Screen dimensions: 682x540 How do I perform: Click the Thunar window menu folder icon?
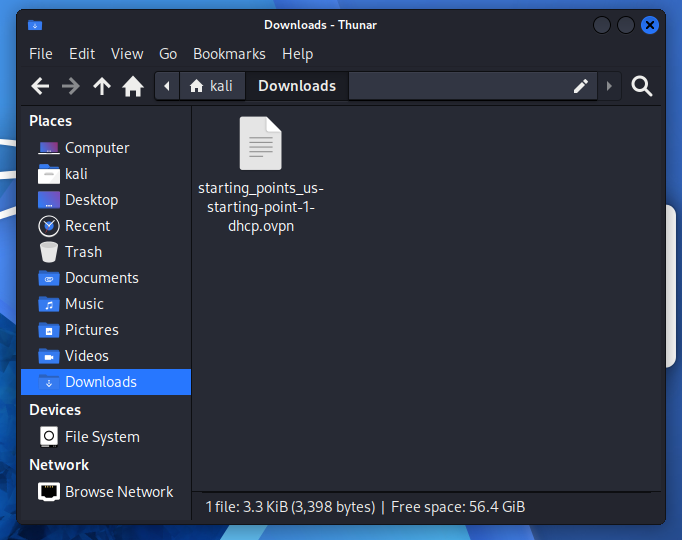(35, 25)
